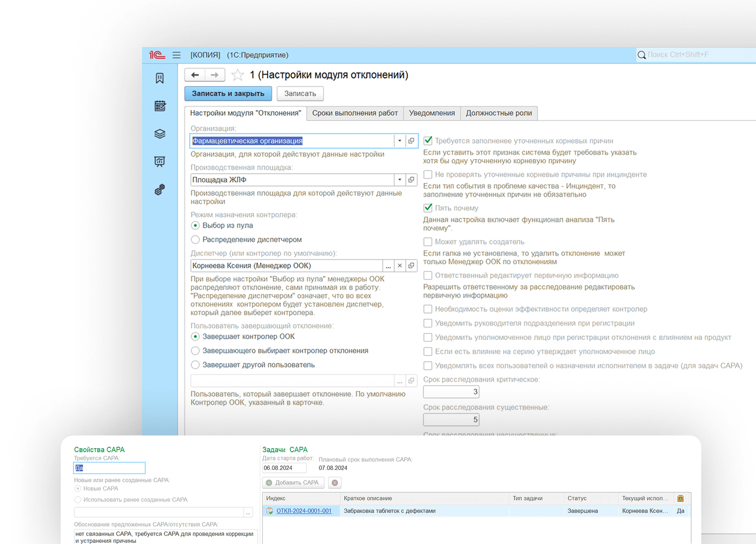Click the 1C logo icon
This screenshot has width=756, height=544.
[157, 55]
